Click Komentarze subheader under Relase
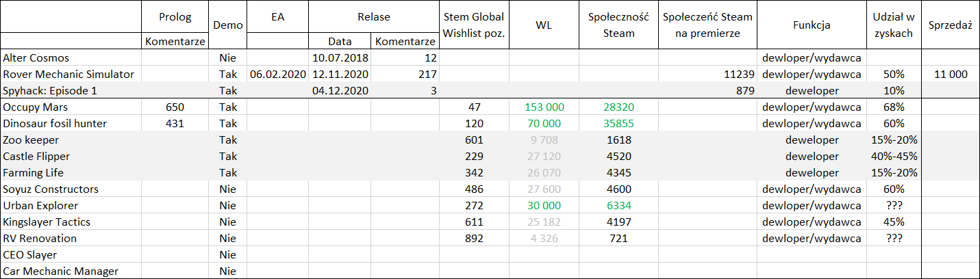Screen dimensions: 980x279 point(405,42)
